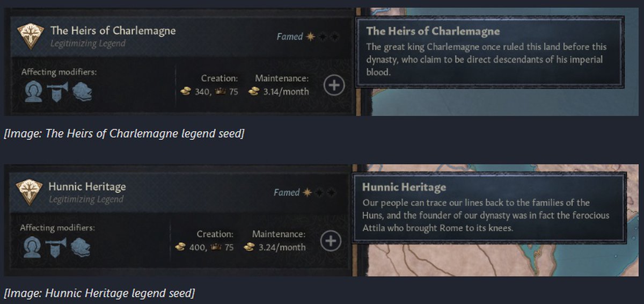Click the Heirs of Charlemagne tooltip description

click(485, 59)
